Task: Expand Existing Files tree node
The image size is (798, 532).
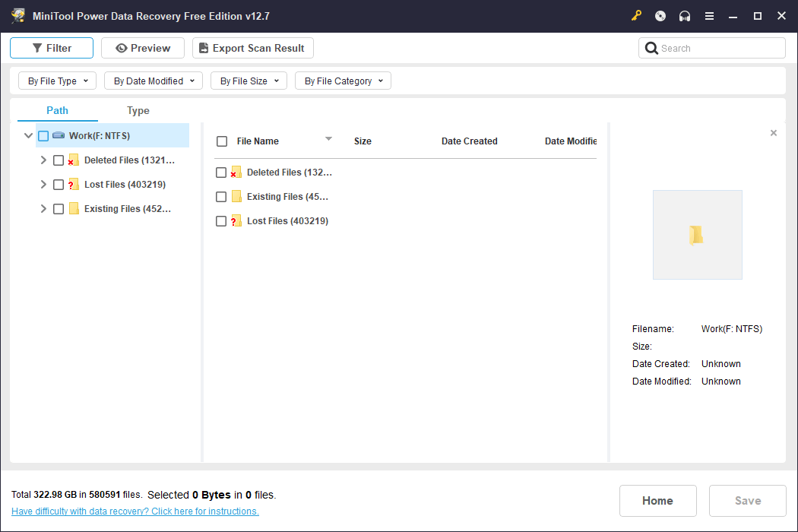Action: point(43,209)
